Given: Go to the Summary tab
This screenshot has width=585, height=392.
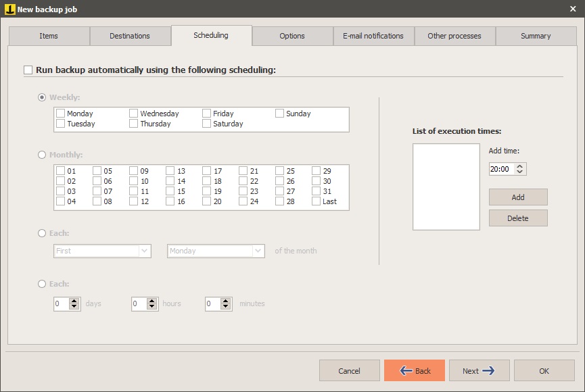Looking at the screenshot, I should coord(536,35).
